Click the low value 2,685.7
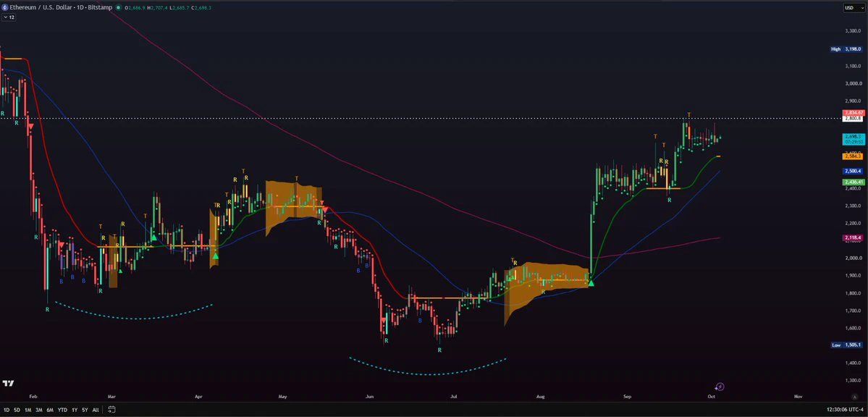This screenshot has height=417, width=868. tap(180, 8)
